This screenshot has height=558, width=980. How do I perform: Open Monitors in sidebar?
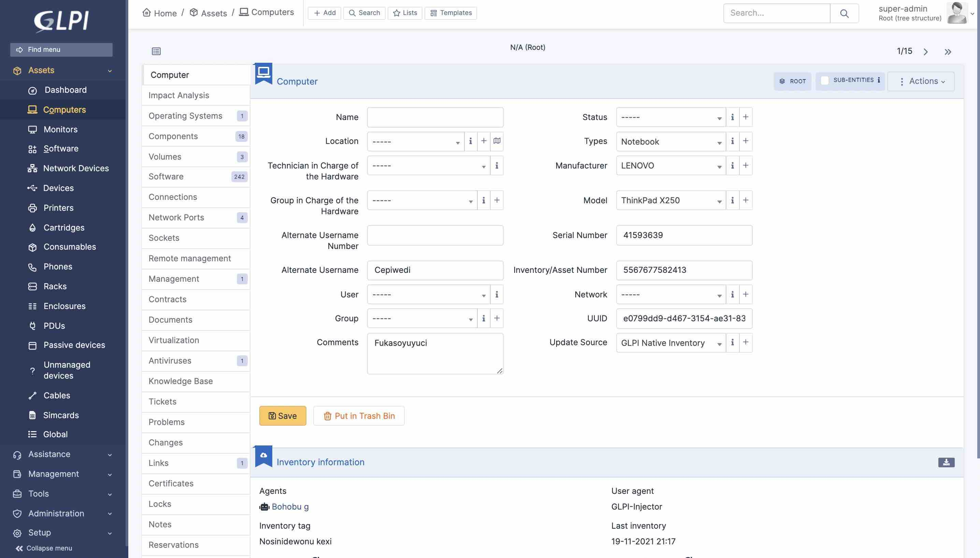(61, 130)
